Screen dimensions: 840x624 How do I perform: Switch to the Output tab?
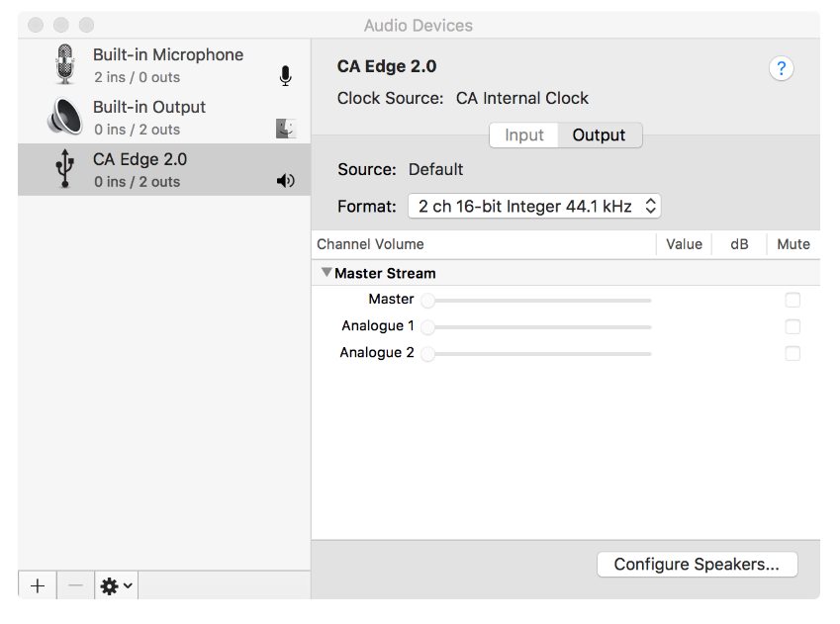(599, 134)
